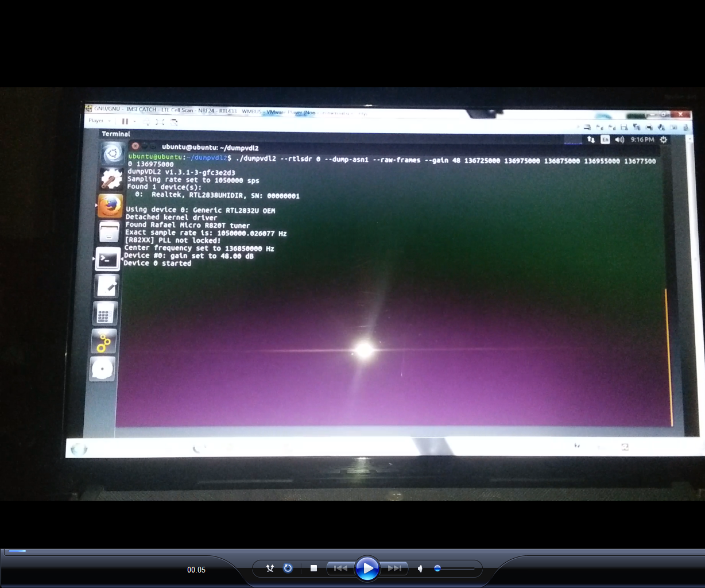Image resolution: width=705 pixels, height=588 pixels.
Task: Click the 'dumpVDL2 v1.3.1-3-gfc3e2d3' line
Action: tap(181, 172)
